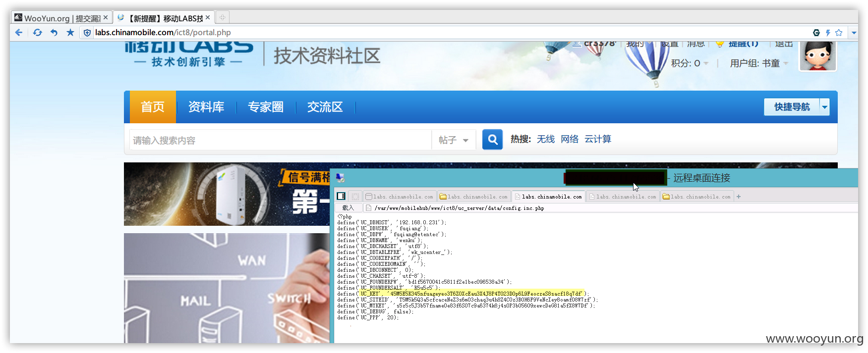Click the highlighted UC_KEY line
This screenshot has width=868, height=353.
click(463, 294)
